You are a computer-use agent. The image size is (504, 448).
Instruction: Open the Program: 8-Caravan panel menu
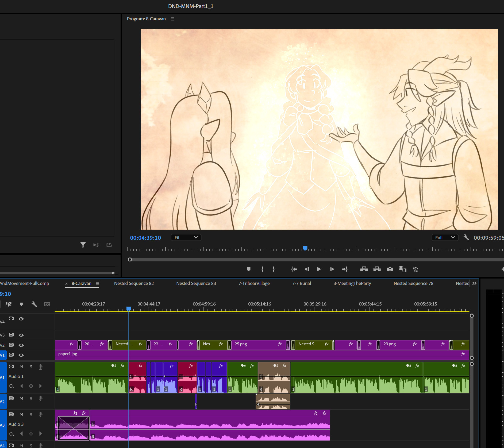click(173, 19)
